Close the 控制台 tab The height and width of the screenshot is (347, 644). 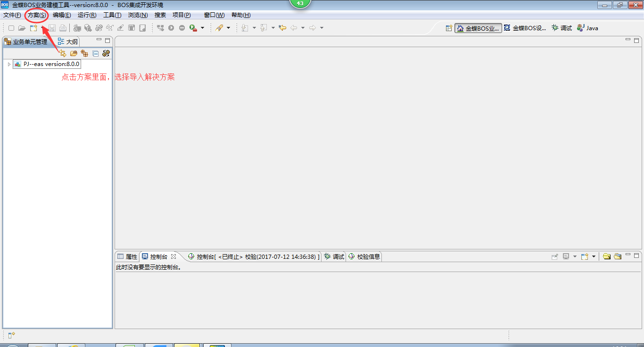point(173,256)
